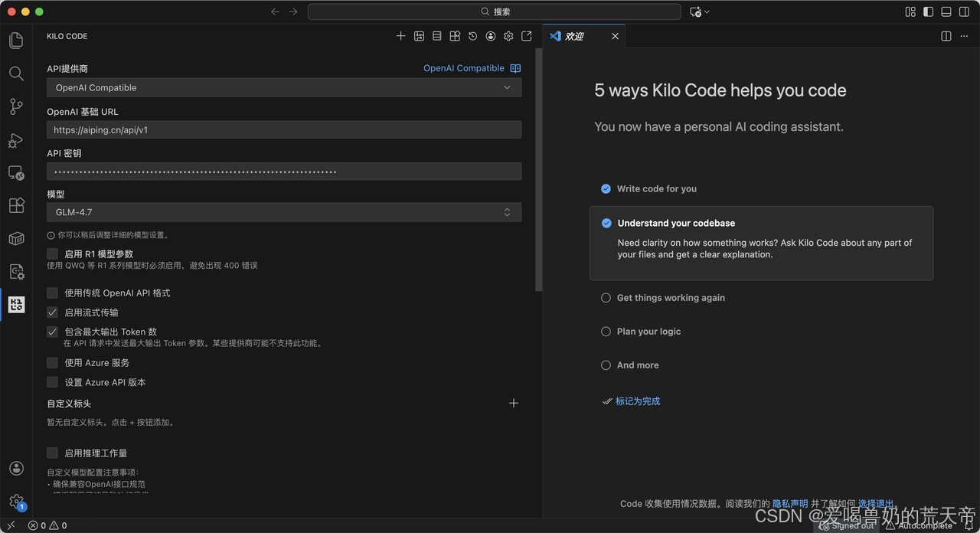Check the legacy OpenAI API format box
The height and width of the screenshot is (533, 980).
point(52,293)
